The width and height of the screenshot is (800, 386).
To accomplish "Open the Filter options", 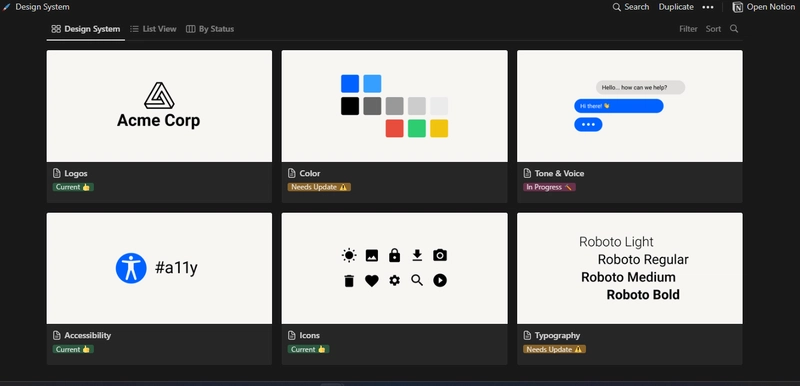I will tap(688, 29).
